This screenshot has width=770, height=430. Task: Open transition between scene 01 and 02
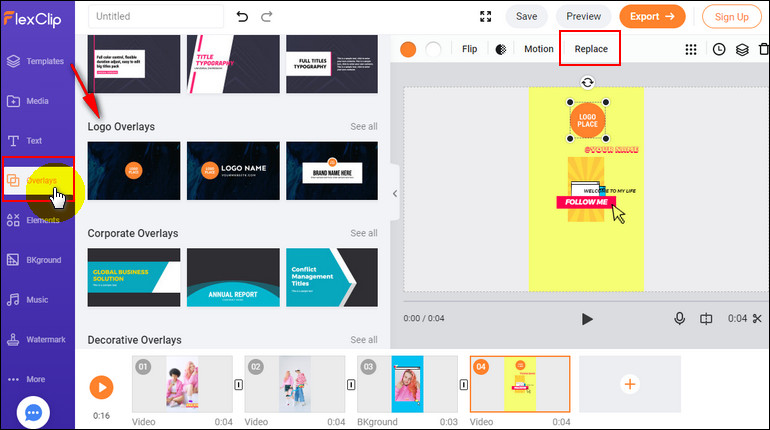pos(239,384)
